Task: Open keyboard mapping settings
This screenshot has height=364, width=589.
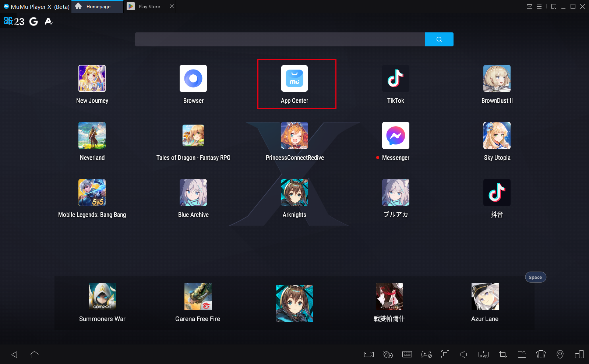Action: 407,354
